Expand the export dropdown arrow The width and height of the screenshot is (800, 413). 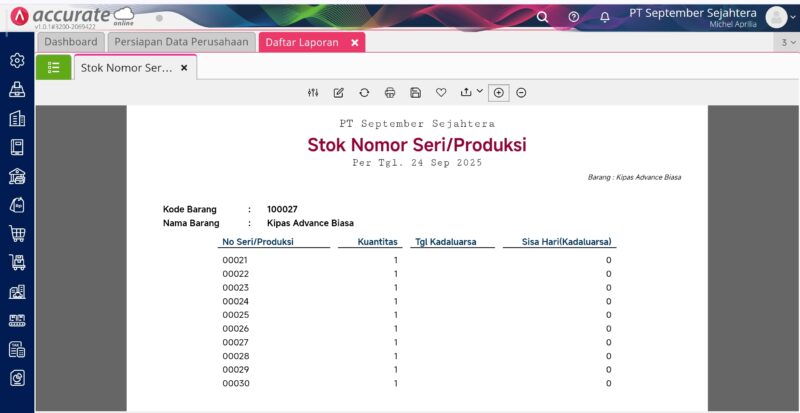(479, 92)
